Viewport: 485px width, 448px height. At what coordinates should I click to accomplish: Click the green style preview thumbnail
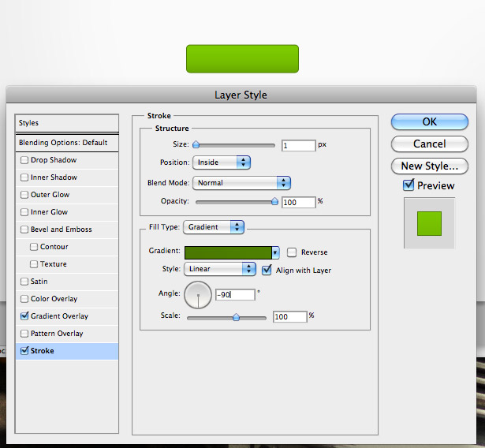pyautogui.click(x=429, y=224)
